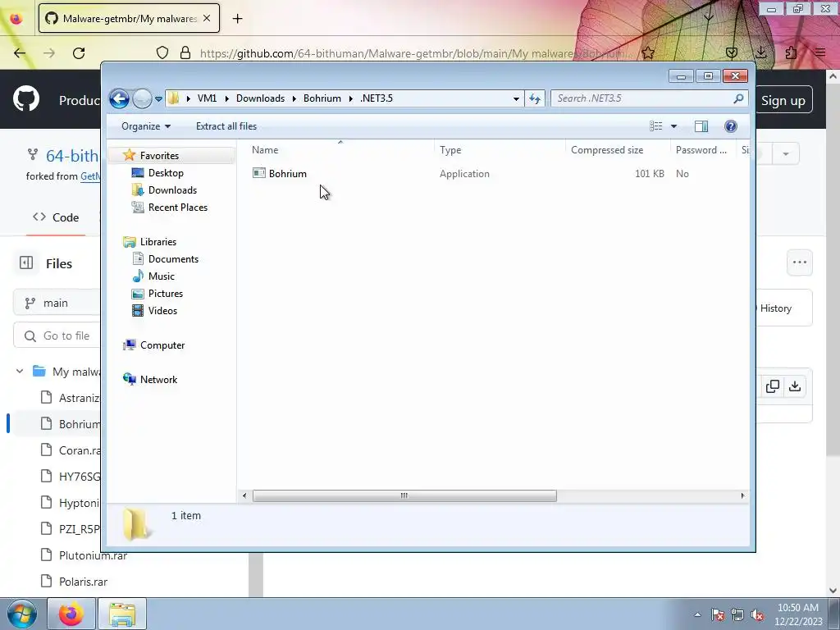Open Pictures library

(x=166, y=293)
